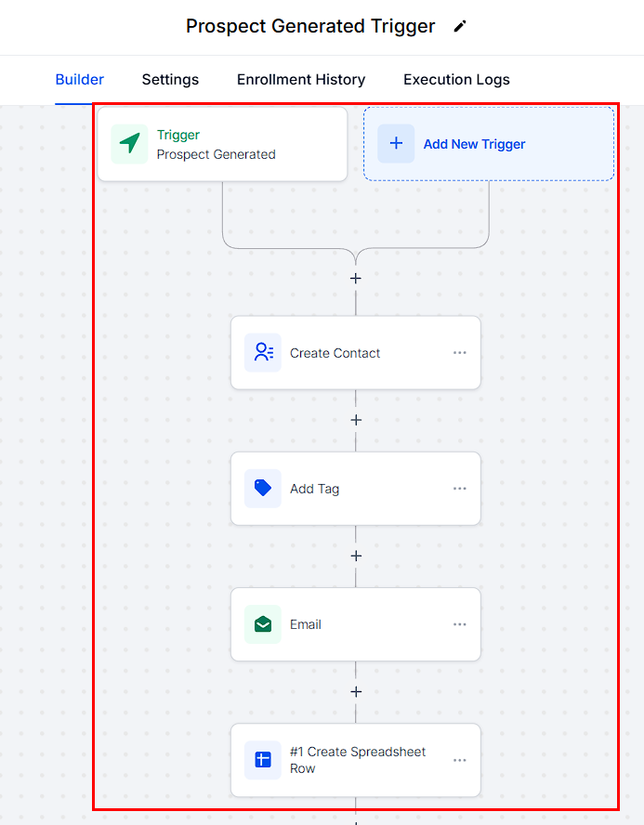Open the Email action three-dot menu
This screenshot has width=644, height=825.
click(460, 624)
